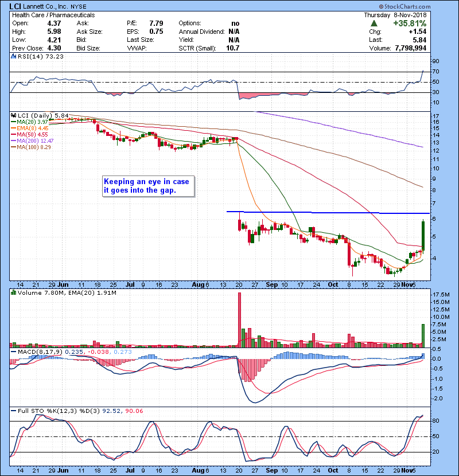This screenshot has height=476, width=459.
Task: Click the latest green volume bar
Action: pos(423,335)
